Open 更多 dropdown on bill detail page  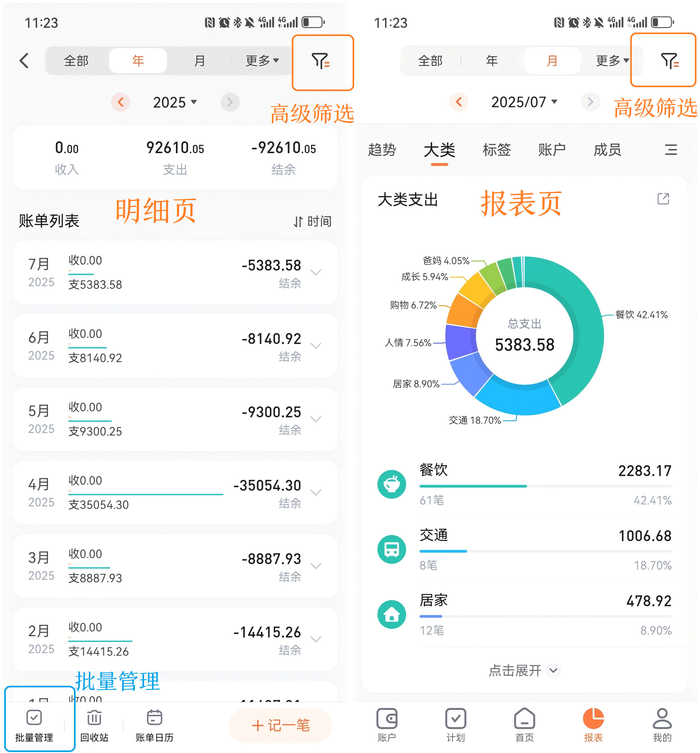[x=262, y=60]
